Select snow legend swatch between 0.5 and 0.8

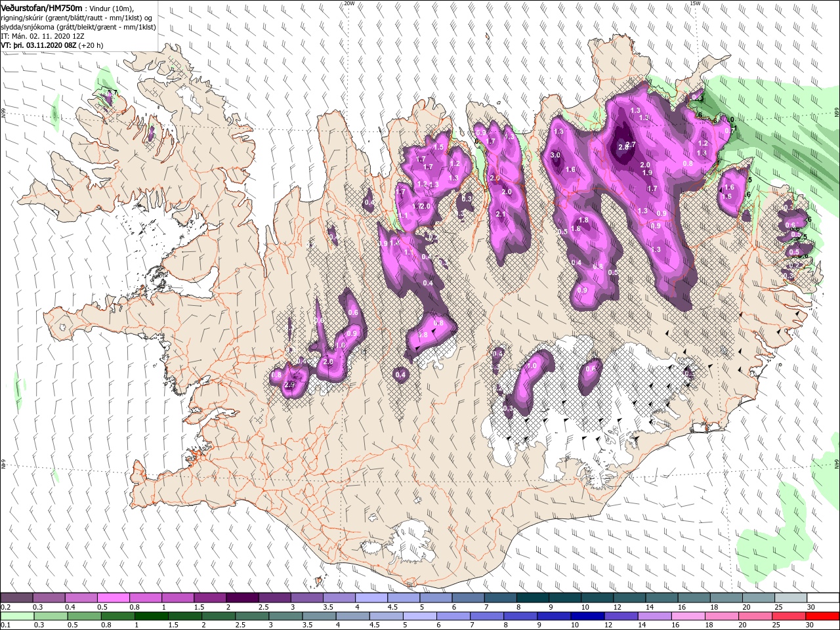tap(114, 598)
